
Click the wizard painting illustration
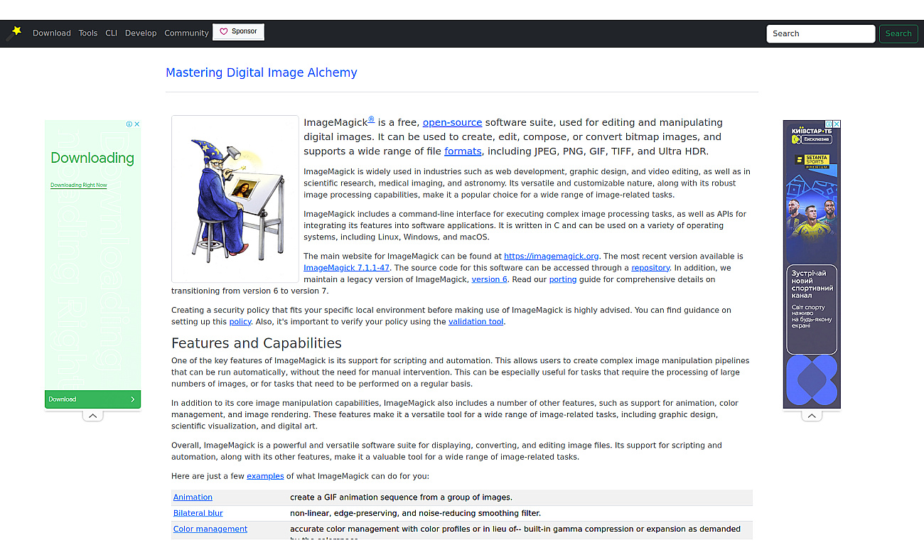pyautogui.click(x=235, y=199)
